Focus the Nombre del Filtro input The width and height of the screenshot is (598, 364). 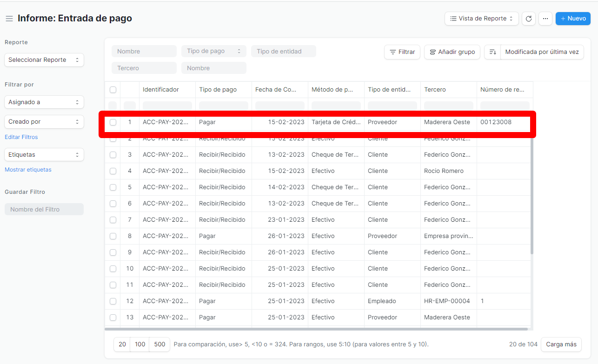[x=44, y=209]
